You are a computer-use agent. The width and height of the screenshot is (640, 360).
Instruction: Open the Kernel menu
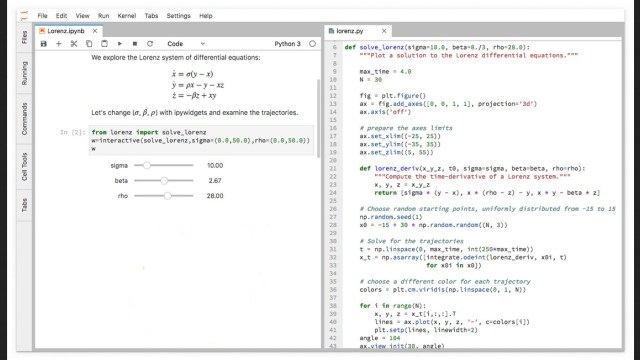tap(127, 16)
